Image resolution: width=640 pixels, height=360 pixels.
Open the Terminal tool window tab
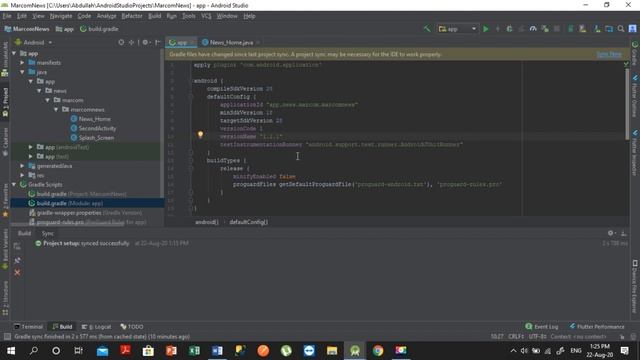pos(28,327)
